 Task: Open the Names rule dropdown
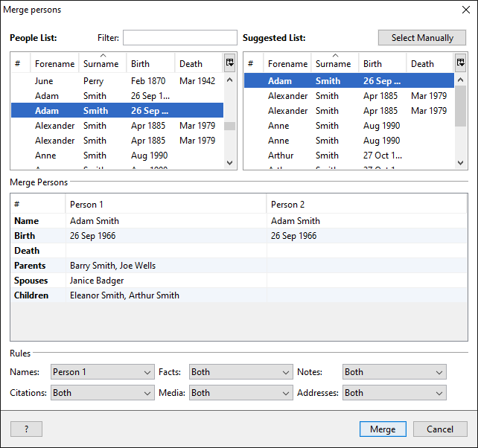point(103,372)
